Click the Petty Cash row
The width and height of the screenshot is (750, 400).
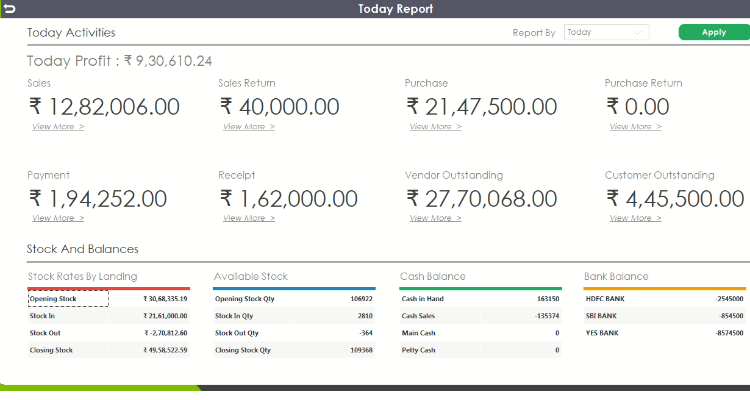click(480, 350)
